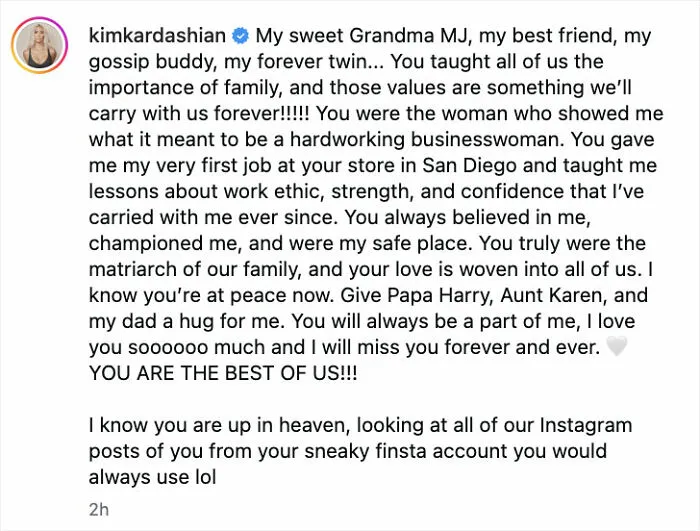Screen dimensions: 700x531
Task: Click the 'YOU ARE THE BEST OF US!!!' line
Action: tap(223, 373)
